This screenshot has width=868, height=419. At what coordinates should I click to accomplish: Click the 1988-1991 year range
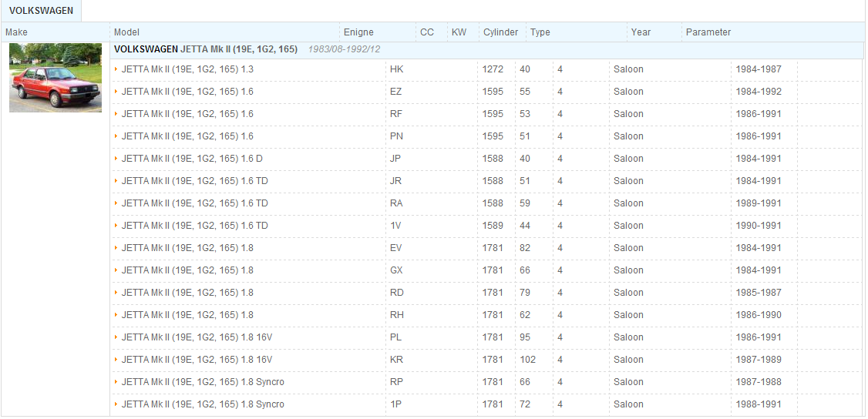[759, 404]
